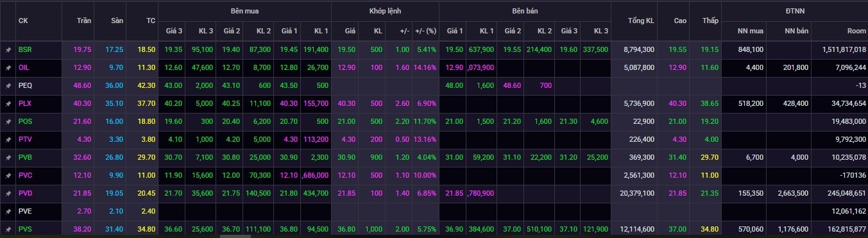Sort by the CK column header
This screenshot has width=868, height=238.
point(23,21)
